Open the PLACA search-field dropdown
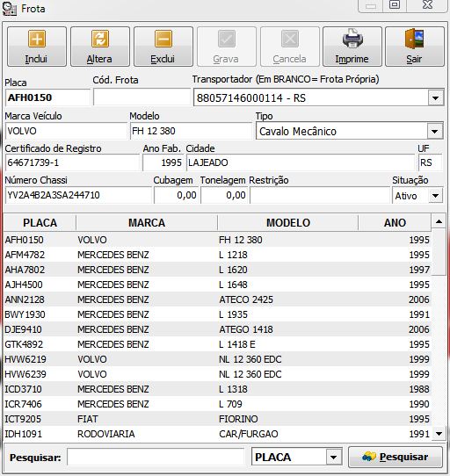The image size is (450, 476). [333, 458]
